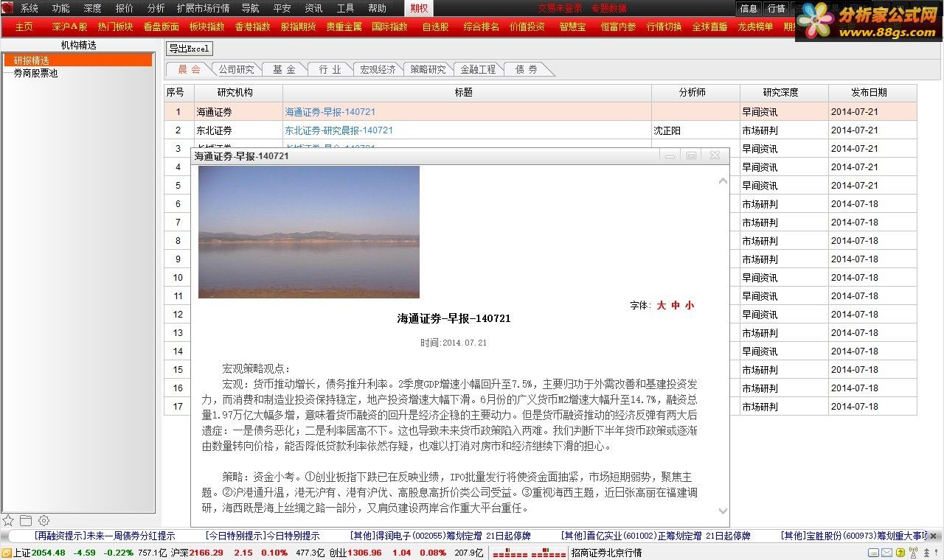Screen dimensions: 944x560
Task: Open the settings gear below left panel
Action: tap(44, 520)
